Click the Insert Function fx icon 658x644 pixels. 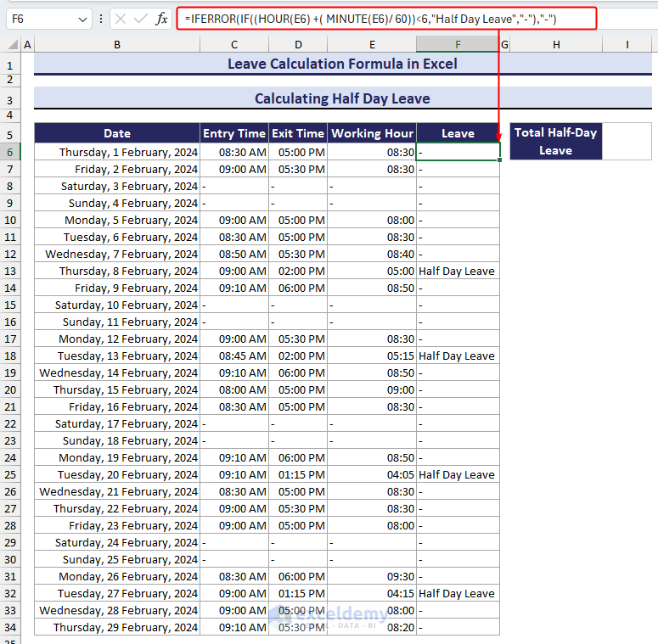tap(161, 19)
